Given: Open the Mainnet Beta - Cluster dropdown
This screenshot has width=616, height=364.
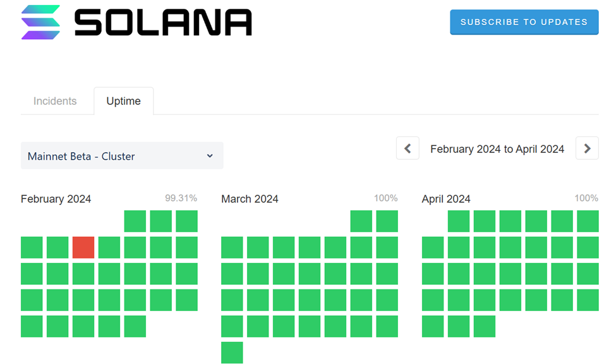Looking at the screenshot, I should (x=122, y=155).
